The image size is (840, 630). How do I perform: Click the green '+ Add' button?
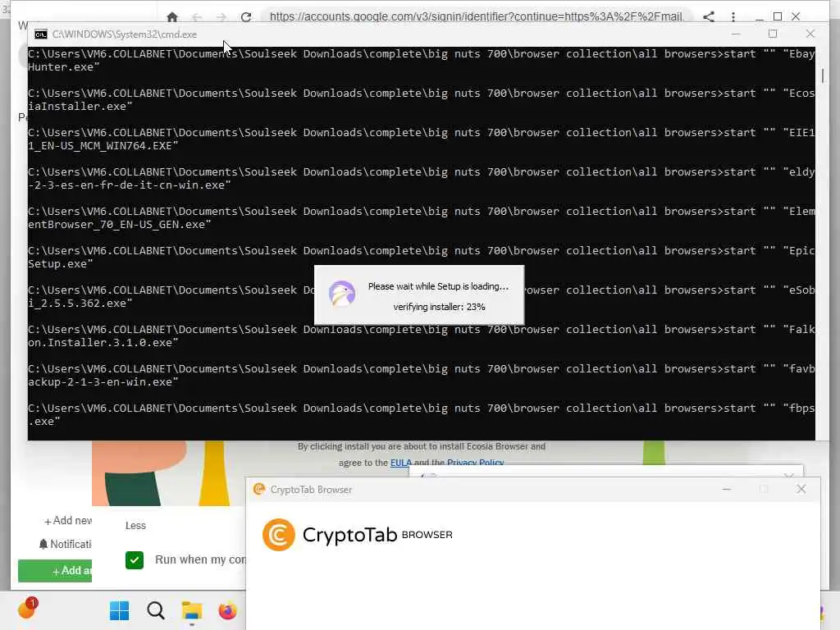55,571
